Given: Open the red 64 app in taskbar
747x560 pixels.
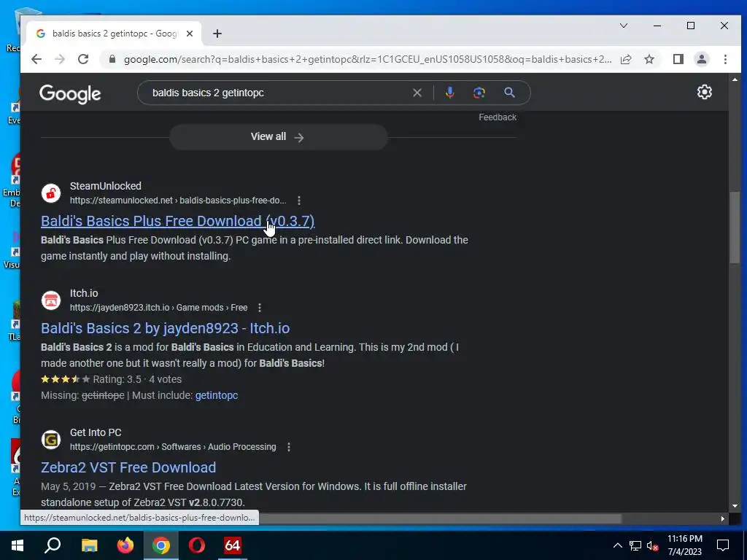Looking at the screenshot, I should (233, 545).
